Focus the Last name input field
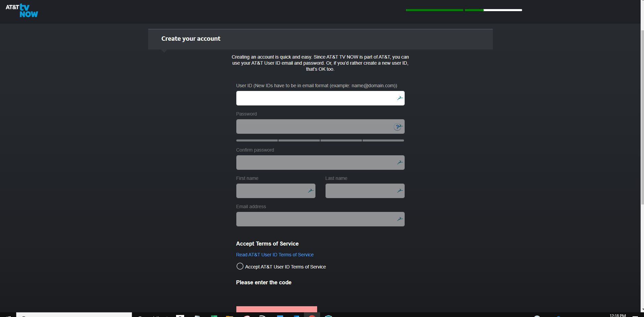Screen dimensions: 644x317 click(x=365, y=191)
